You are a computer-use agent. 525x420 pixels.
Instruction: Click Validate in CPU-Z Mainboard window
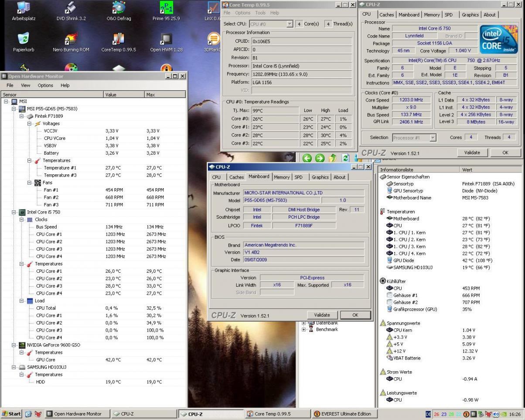[x=322, y=315]
